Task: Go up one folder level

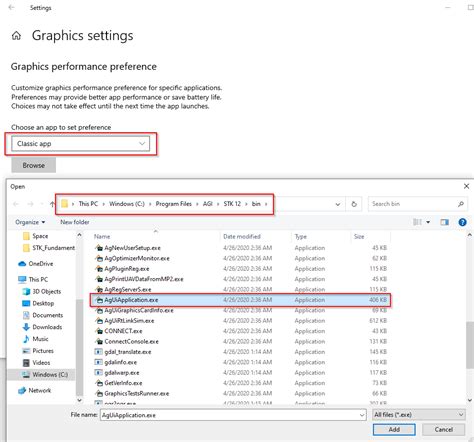Action: tap(52, 204)
